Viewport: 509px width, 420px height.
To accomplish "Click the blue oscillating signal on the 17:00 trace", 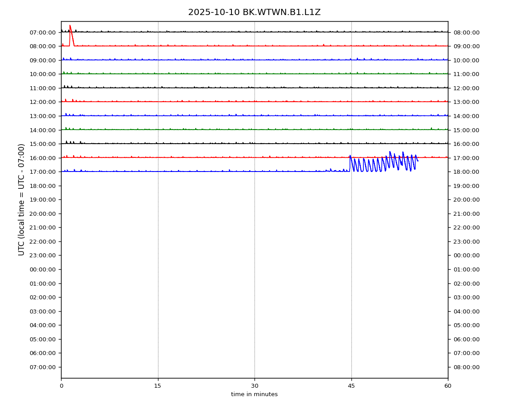I will [x=383, y=163].
